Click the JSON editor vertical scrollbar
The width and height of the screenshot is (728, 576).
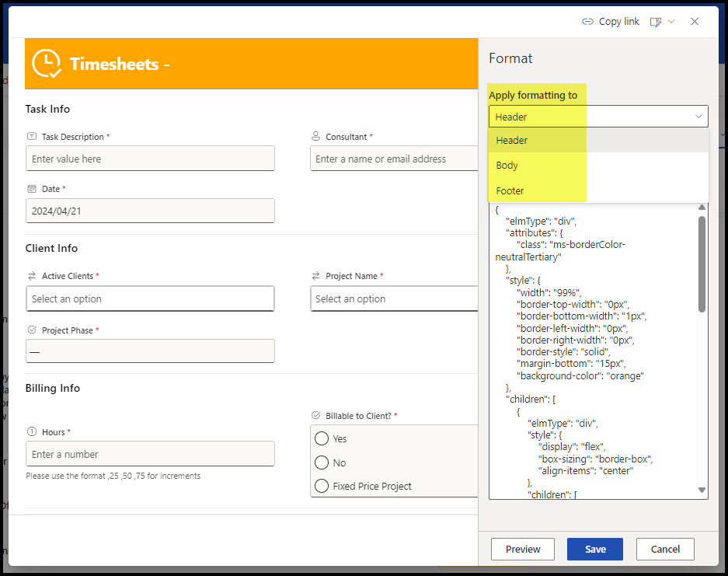[702, 264]
